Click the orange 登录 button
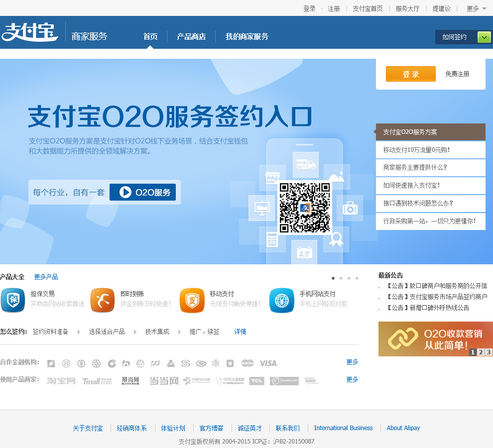Viewport: 493px width, 448px height. (411, 74)
